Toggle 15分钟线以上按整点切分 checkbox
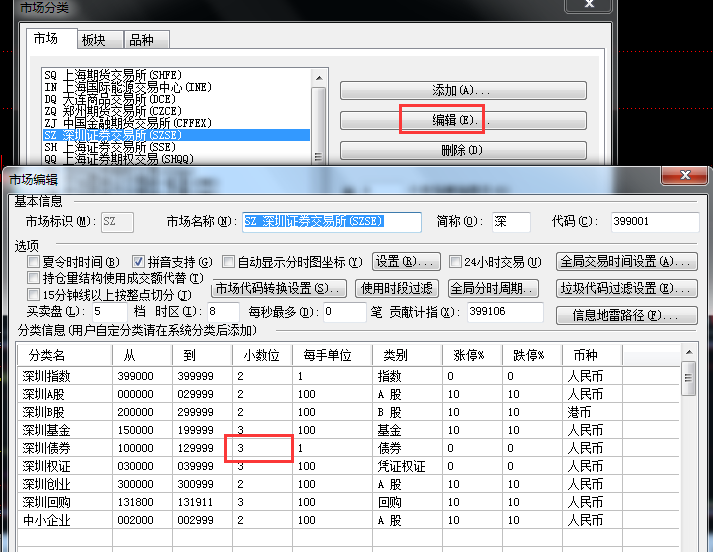 [x=33, y=295]
